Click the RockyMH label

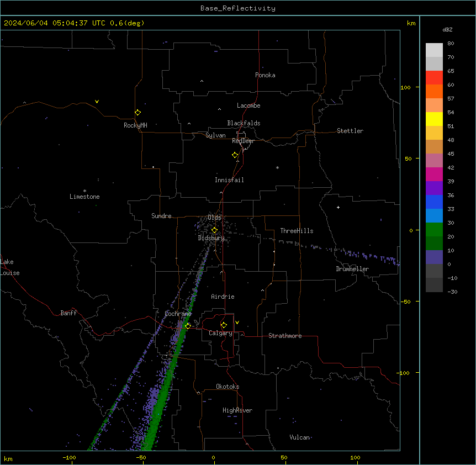tap(135, 125)
